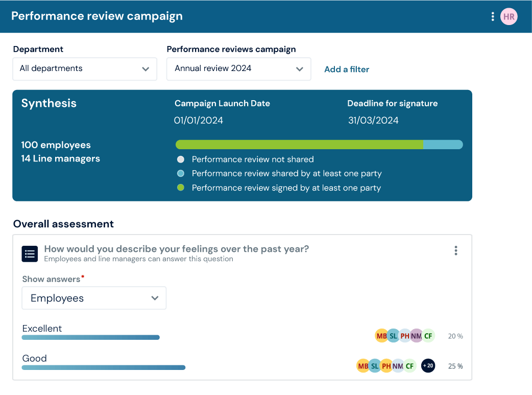Click the campaign signature progress bar
The width and height of the screenshot is (532, 395).
click(x=319, y=145)
